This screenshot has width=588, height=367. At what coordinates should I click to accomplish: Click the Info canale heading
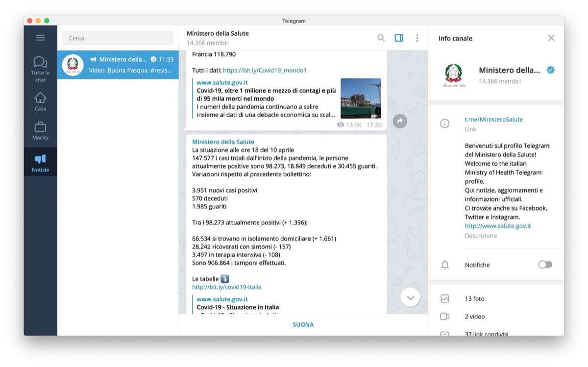click(x=455, y=38)
